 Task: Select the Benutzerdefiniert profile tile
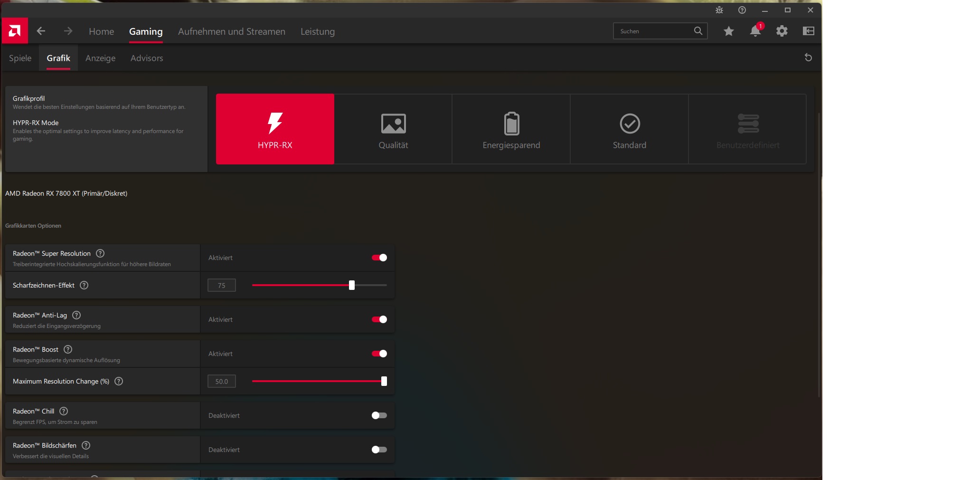click(x=748, y=129)
